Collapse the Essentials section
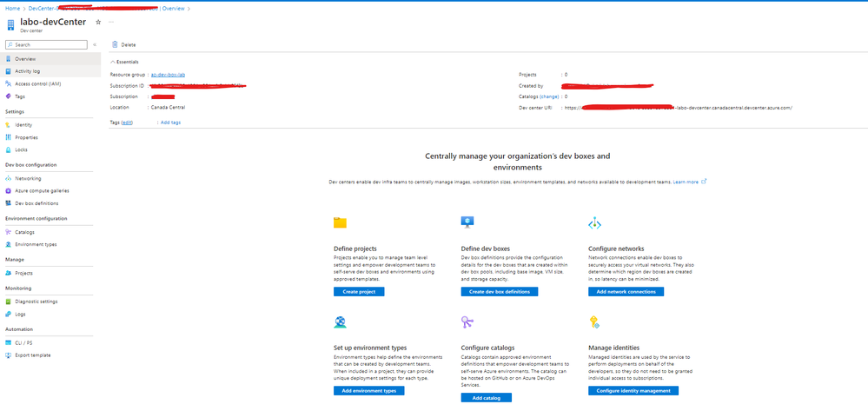This screenshot has height=411, width=868. click(124, 62)
